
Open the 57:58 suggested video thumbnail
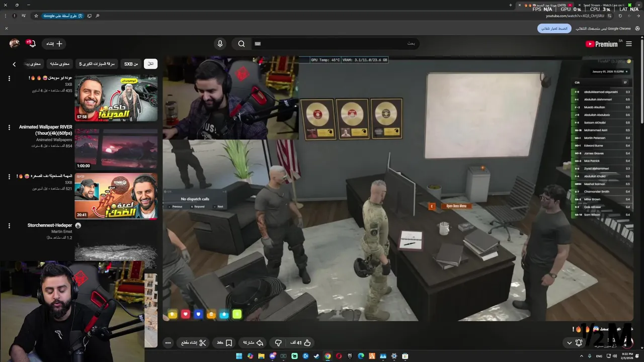tap(116, 98)
